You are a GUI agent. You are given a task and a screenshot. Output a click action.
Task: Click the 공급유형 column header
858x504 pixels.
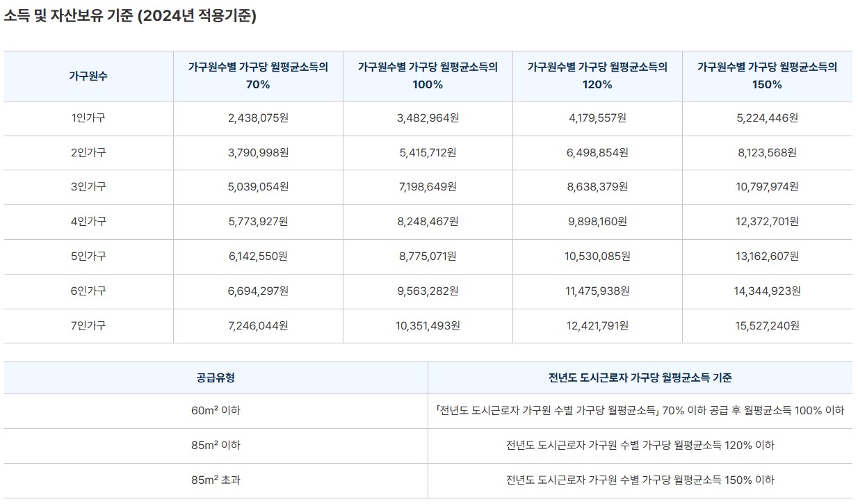216,376
